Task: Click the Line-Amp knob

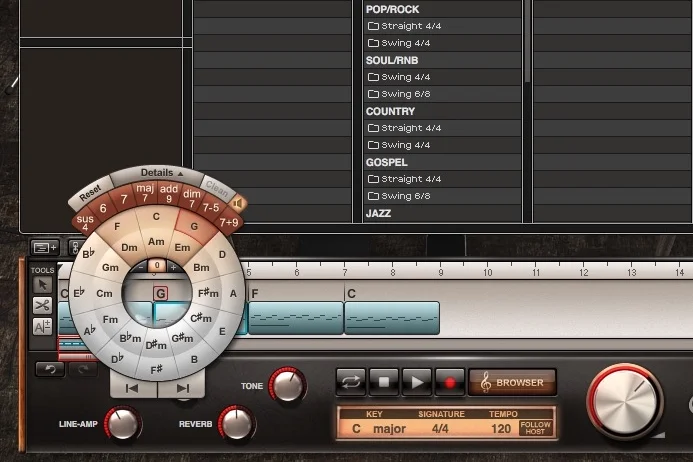Action: coord(122,424)
